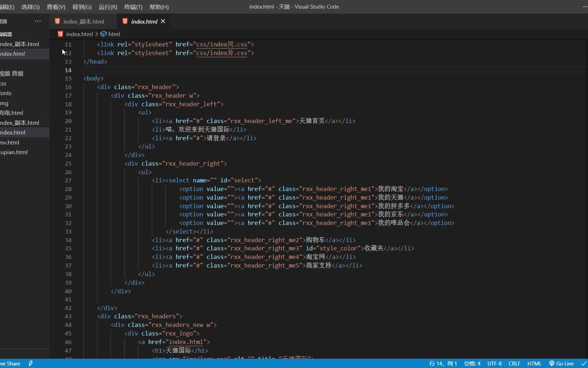
Task: Change indentation via 空格: 4
Action: 472,363
